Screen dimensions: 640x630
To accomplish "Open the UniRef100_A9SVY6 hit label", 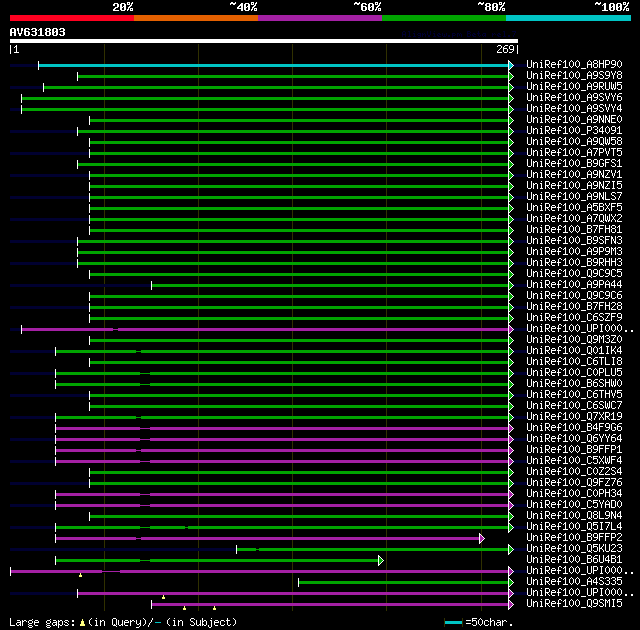I will point(574,98).
